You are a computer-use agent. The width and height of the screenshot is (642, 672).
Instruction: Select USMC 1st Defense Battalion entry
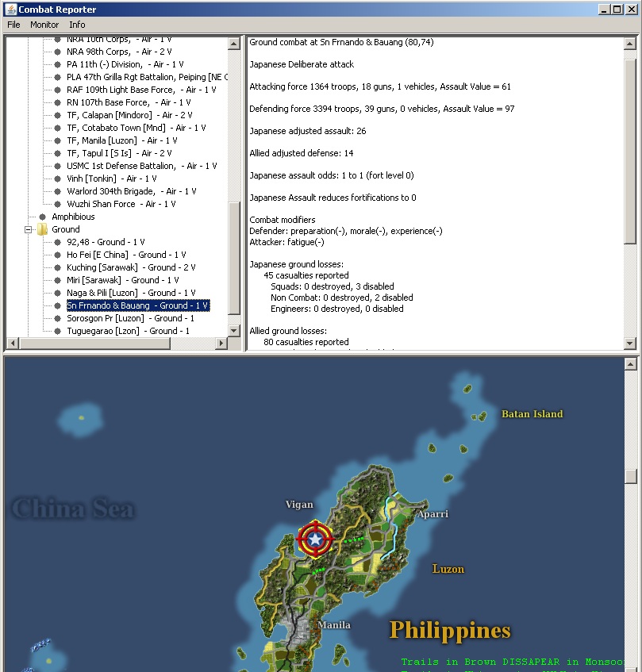pos(142,166)
